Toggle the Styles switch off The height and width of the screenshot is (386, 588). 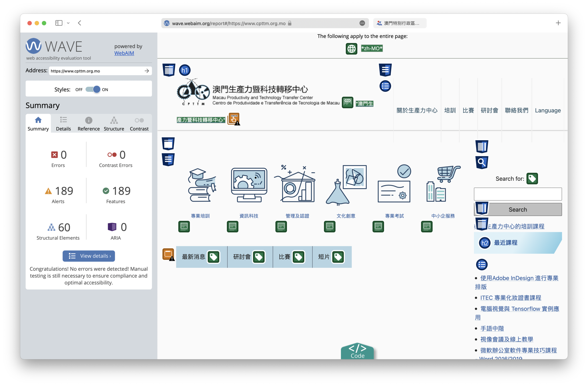tap(93, 89)
